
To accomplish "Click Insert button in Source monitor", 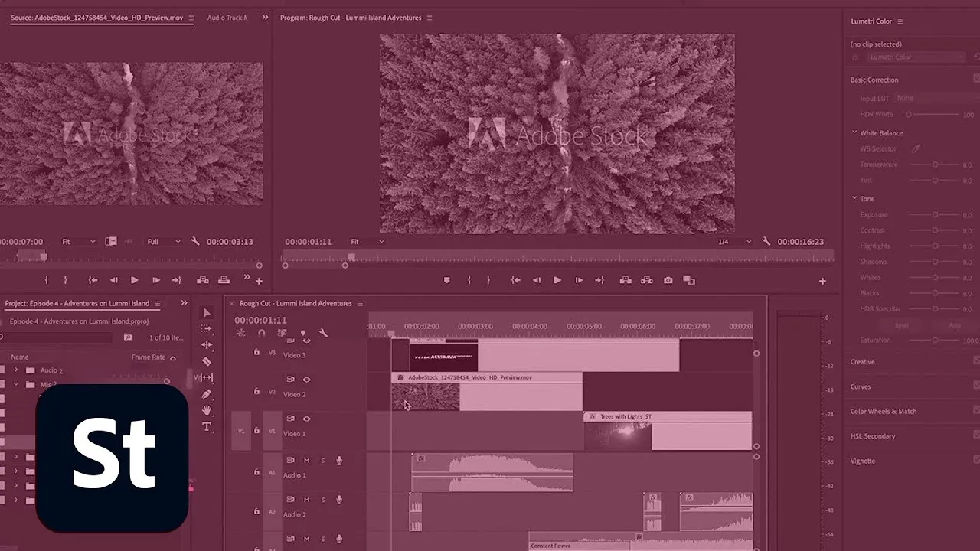I will pyautogui.click(x=203, y=280).
